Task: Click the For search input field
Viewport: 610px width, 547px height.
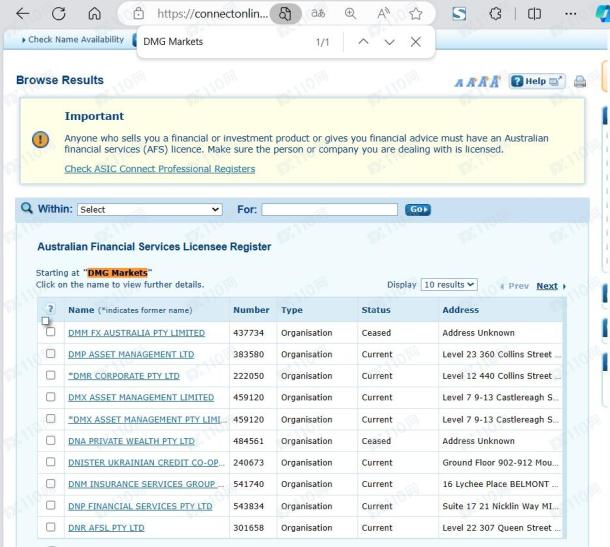Action: click(x=330, y=209)
